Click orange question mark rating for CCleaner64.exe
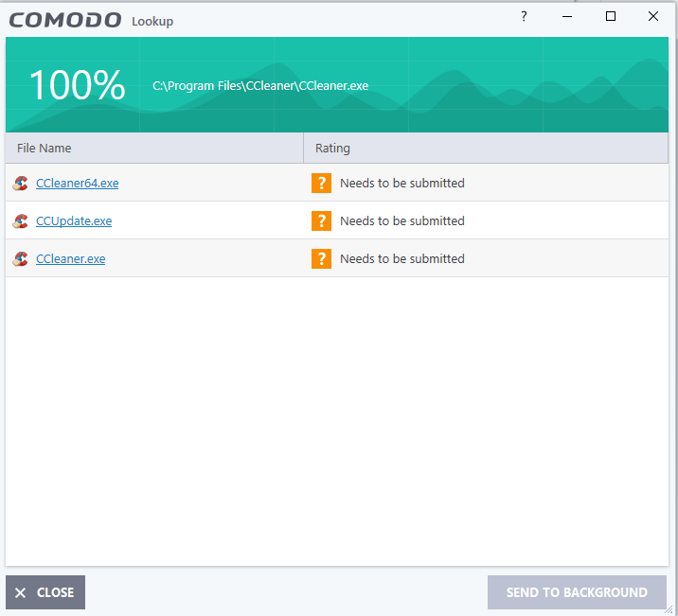This screenshot has height=616, width=678. (321, 184)
